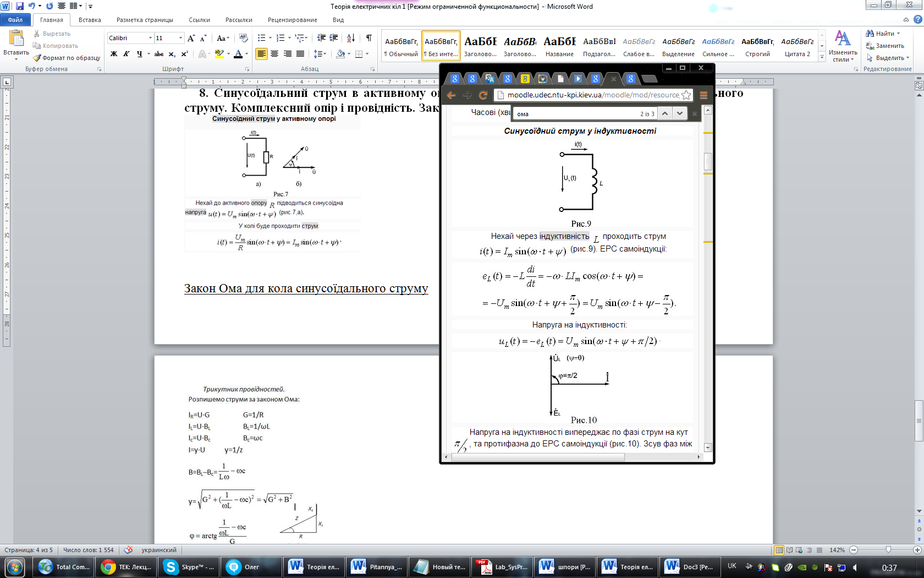Align paragraph text to the right
The image size is (924, 578).
tap(287, 54)
